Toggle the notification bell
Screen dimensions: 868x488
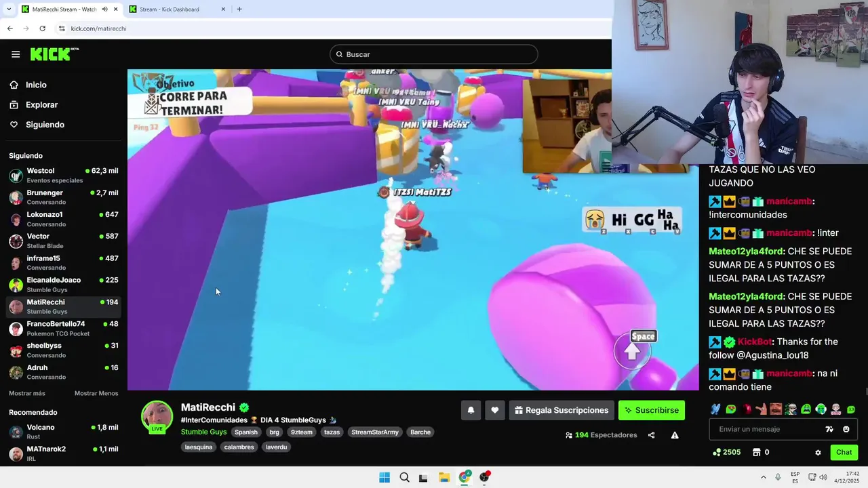[471, 410]
